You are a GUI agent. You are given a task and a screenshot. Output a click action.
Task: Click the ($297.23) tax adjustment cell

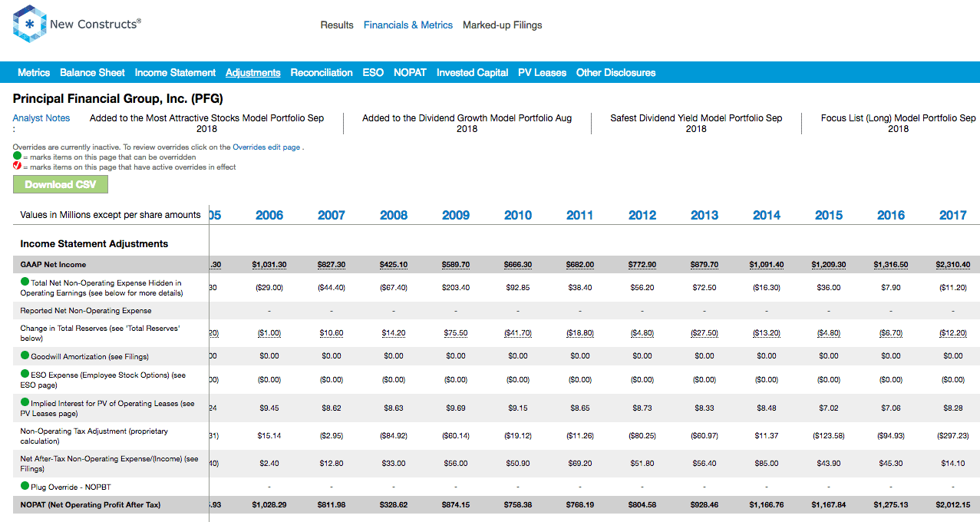(x=953, y=436)
